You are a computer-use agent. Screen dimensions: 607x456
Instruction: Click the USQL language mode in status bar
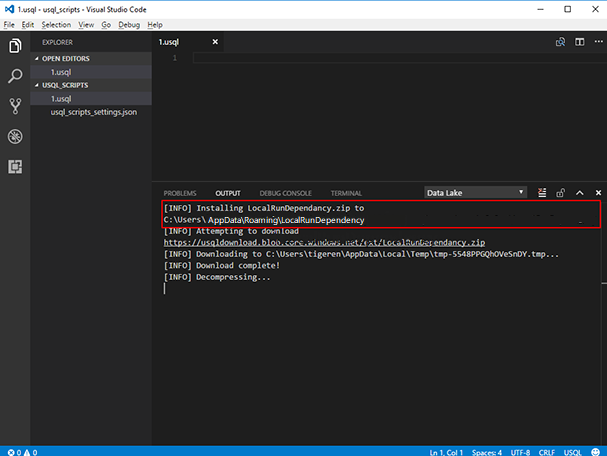pyautogui.click(x=573, y=452)
